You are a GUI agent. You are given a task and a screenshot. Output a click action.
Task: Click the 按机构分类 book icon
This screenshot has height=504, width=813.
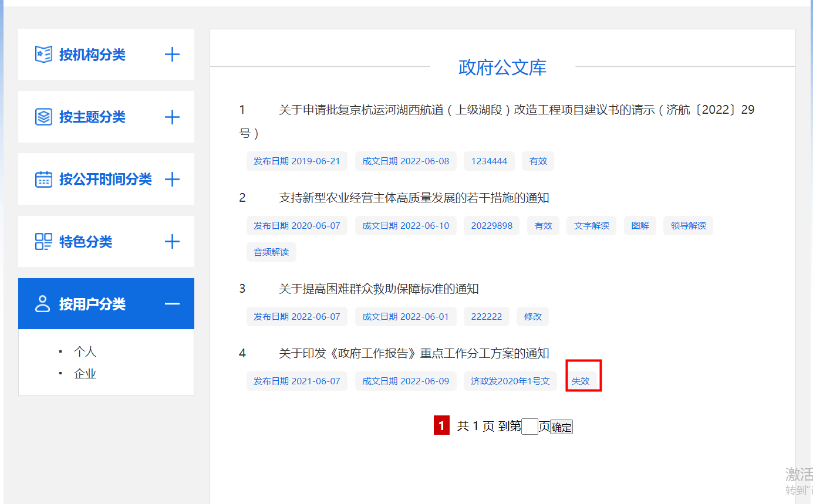pyautogui.click(x=43, y=55)
